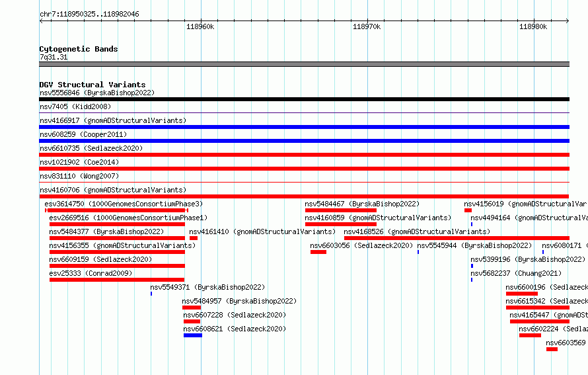This screenshot has width=588, height=375.
Task: Click nsv4161410 (gnomADStructuralVariants) label
Action: 262,231
